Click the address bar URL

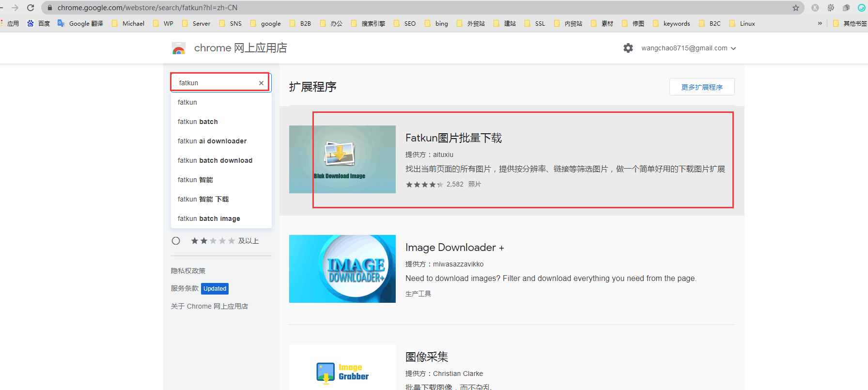(147, 8)
